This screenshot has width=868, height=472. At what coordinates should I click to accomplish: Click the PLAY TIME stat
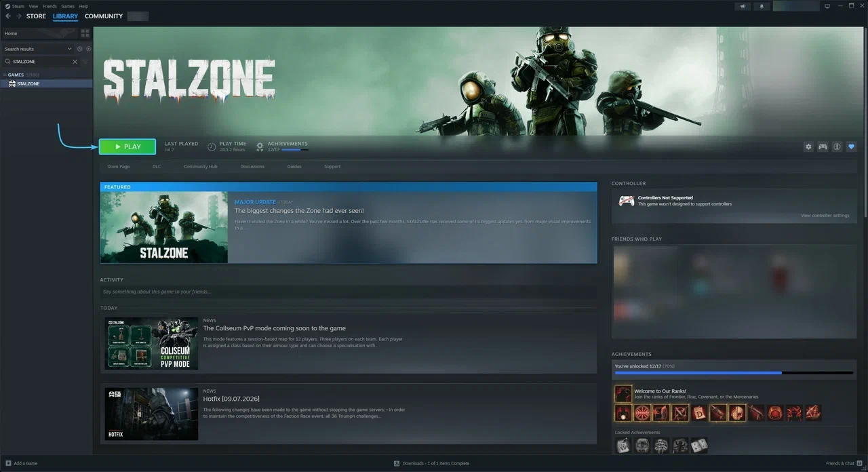click(x=227, y=146)
